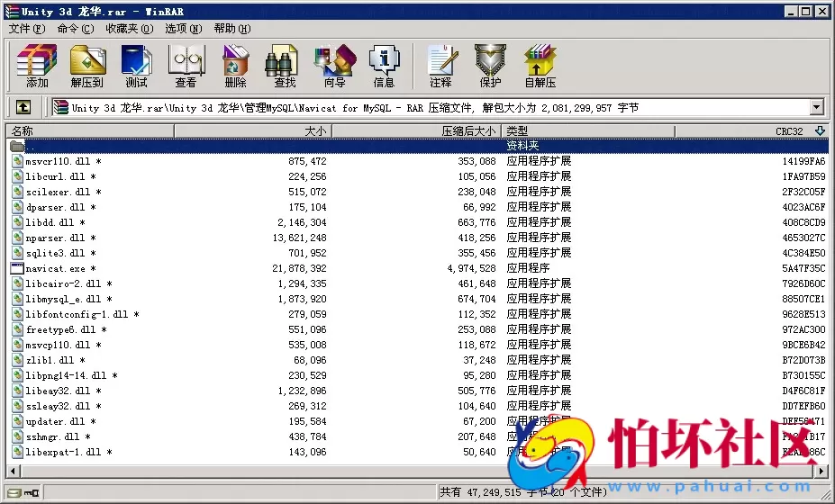The height and width of the screenshot is (504, 835).
Task: Click size value 21,878,392
Action: click(299, 268)
